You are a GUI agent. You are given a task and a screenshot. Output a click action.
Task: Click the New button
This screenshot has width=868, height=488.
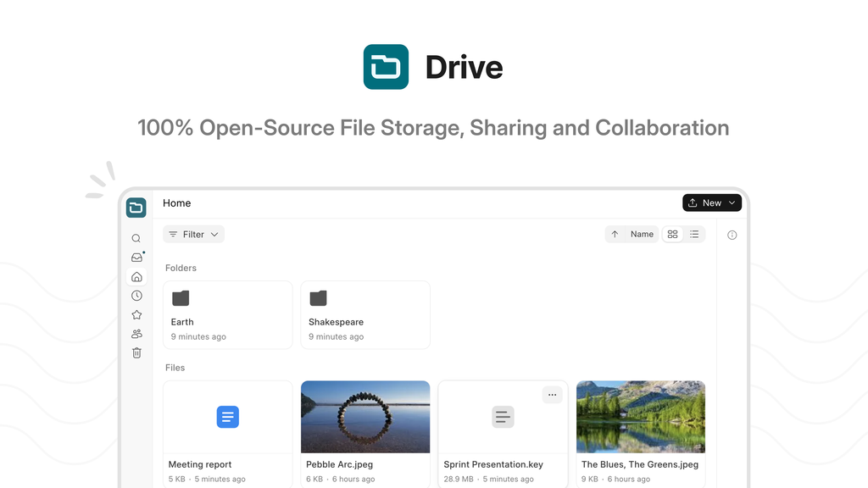coord(709,202)
